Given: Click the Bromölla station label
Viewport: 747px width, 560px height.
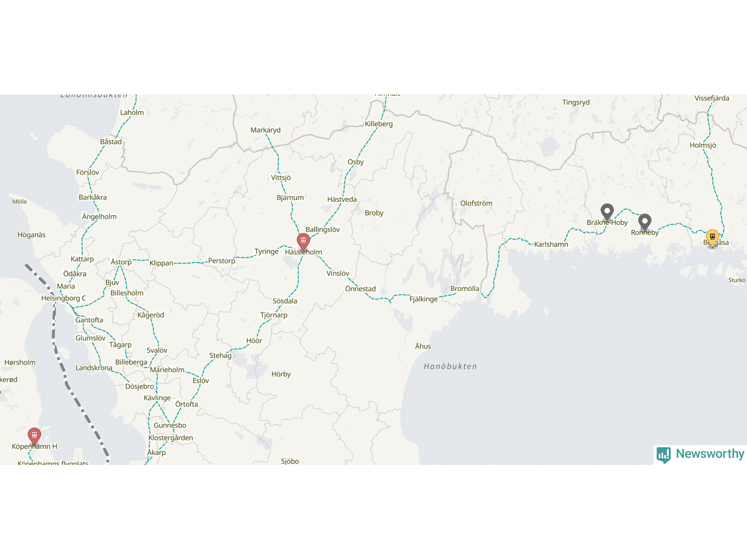Looking at the screenshot, I should (x=465, y=289).
